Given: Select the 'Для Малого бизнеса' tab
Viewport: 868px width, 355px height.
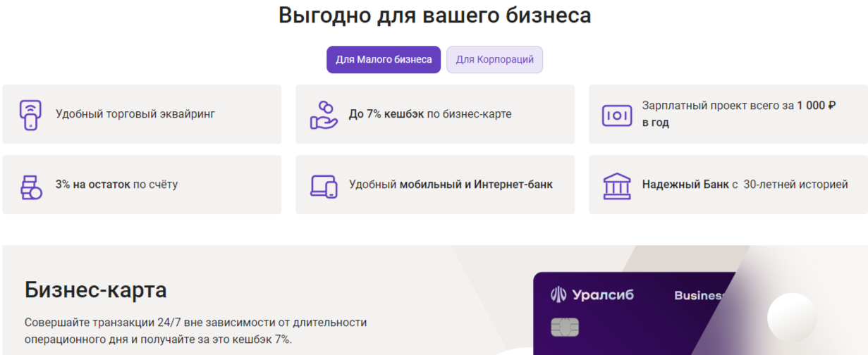Looking at the screenshot, I should click(x=384, y=60).
